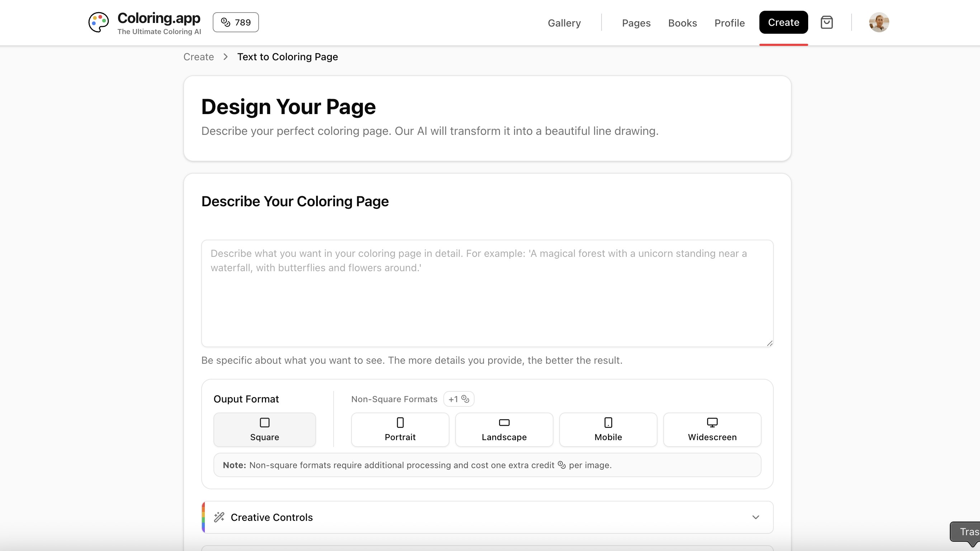Click the textarea resize handle corner

pos(770,343)
